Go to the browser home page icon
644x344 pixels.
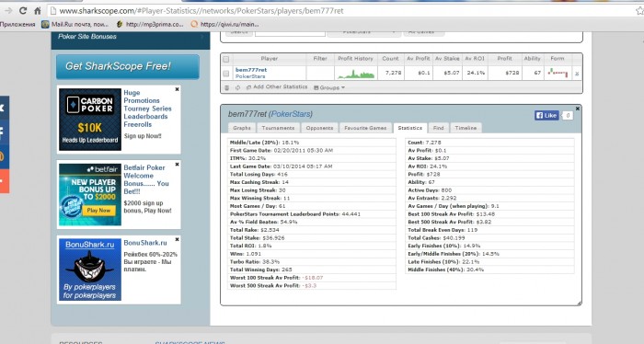tap(38, 11)
